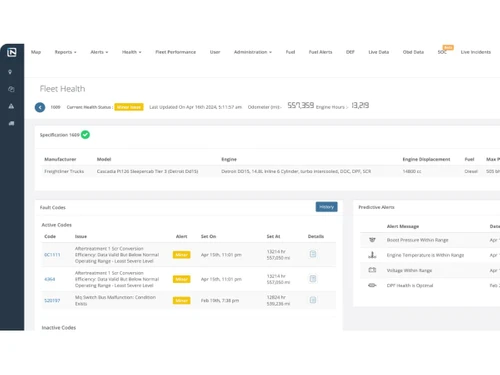Click the battery Voltage alert icon
Screen dimensions: 500x375
coord(372,270)
